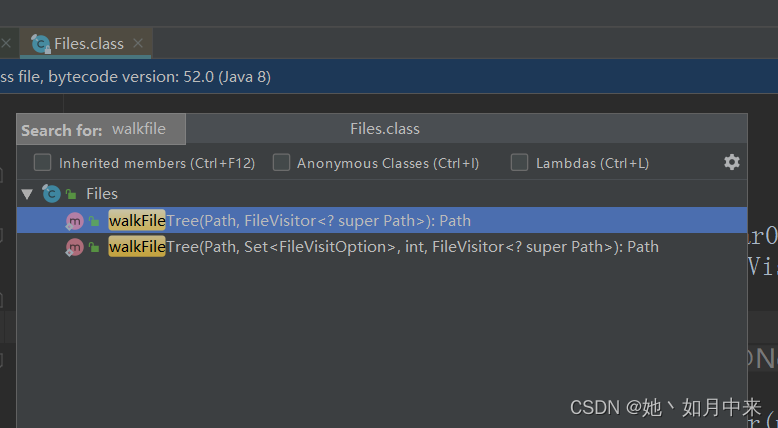Select walkFileTree with Set<FileVisitOption> parameter
Screen dimensions: 778x428
pyautogui.click(x=382, y=246)
